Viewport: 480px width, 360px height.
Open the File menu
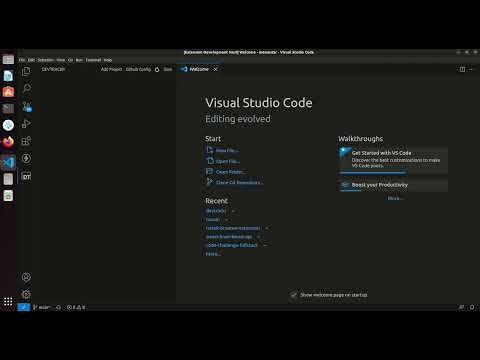[22, 60]
